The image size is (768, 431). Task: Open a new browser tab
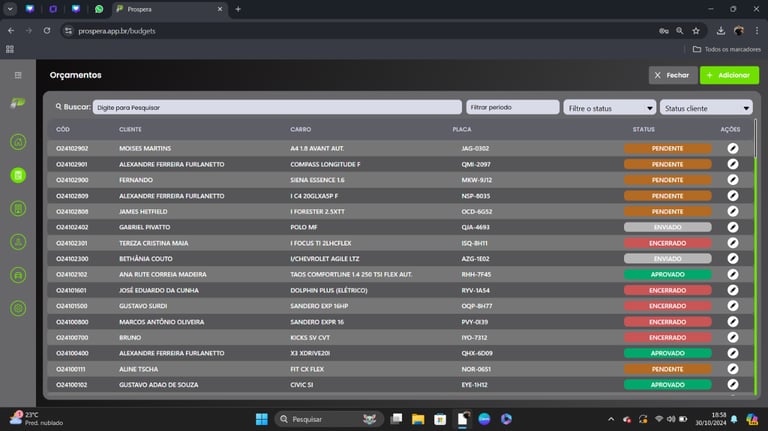tap(238, 9)
